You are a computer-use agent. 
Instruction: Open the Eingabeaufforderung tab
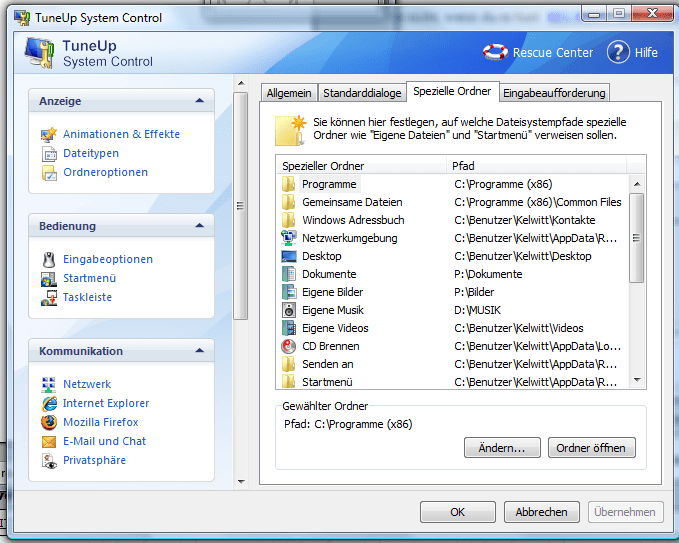[x=554, y=93]
